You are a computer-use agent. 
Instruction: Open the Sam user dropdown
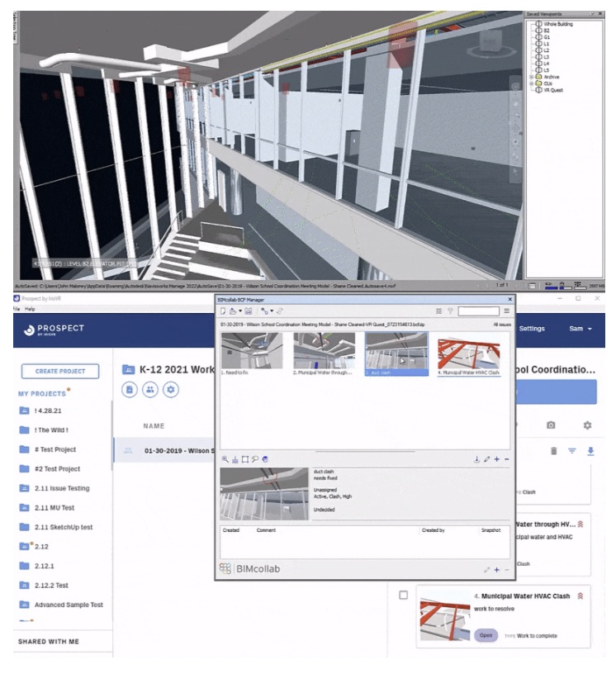click(x=580, y=329)
